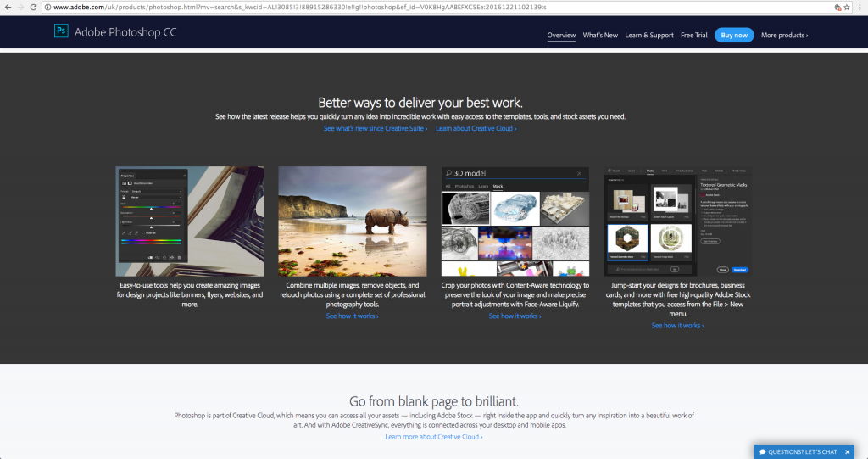Viewport: 868px width, 459px height.
Task: Click See how it works under templates card
Action: tap(677, 326)
